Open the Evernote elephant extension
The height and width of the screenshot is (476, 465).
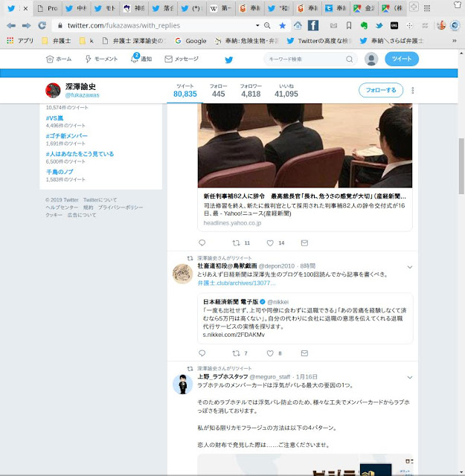pos(364,25)
